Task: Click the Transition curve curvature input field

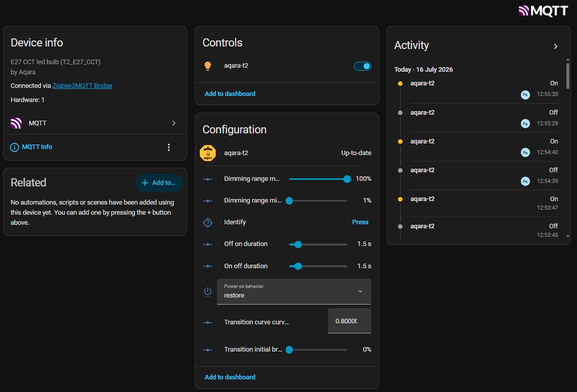Action: click(349, 321)
